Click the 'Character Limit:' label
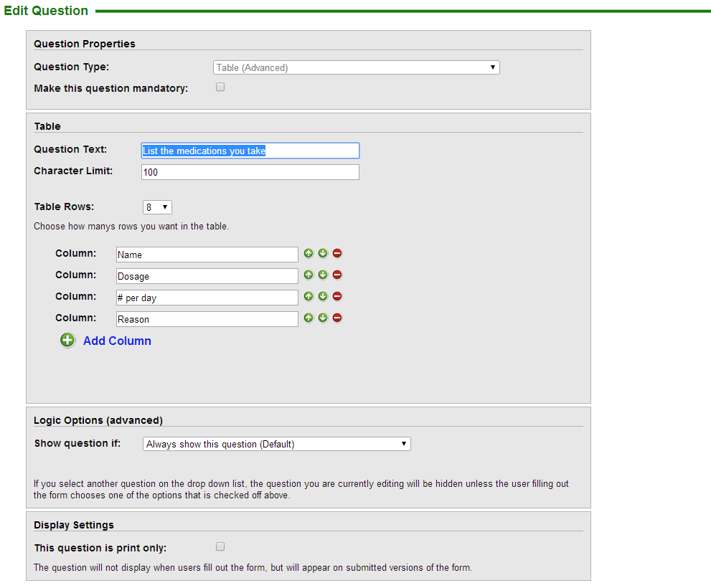 (73, 171)
